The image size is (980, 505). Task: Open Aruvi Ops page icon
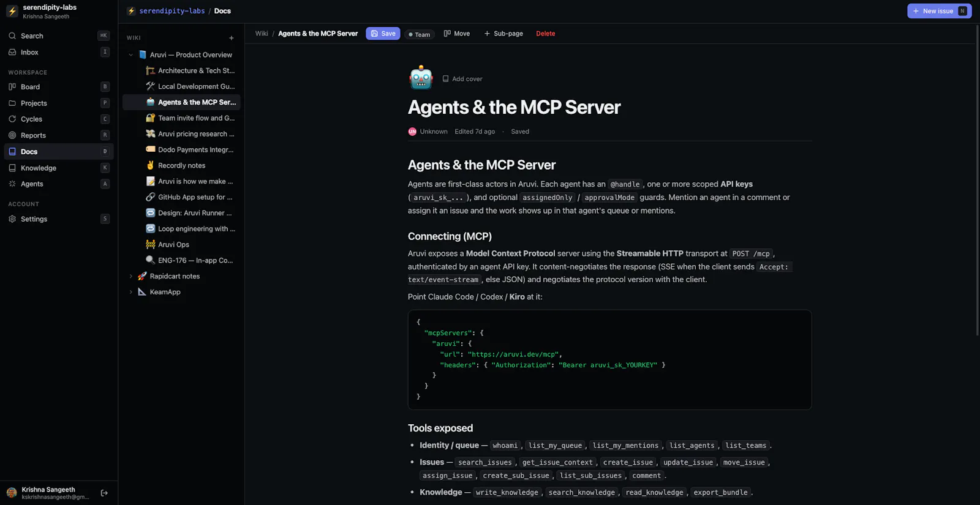click(150, 244)
